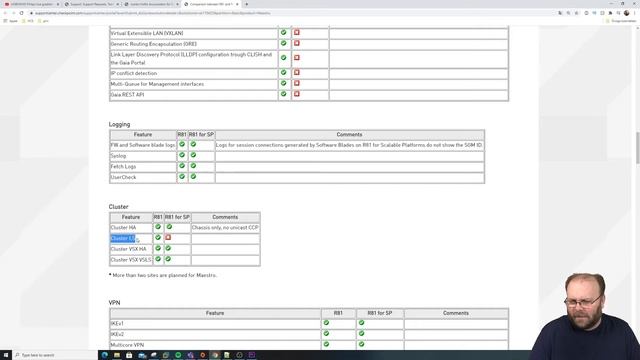The height and width of the screenshot is (360, 640).
Task: Click red X in the Multi-Queue row
Action: point(297,83)
